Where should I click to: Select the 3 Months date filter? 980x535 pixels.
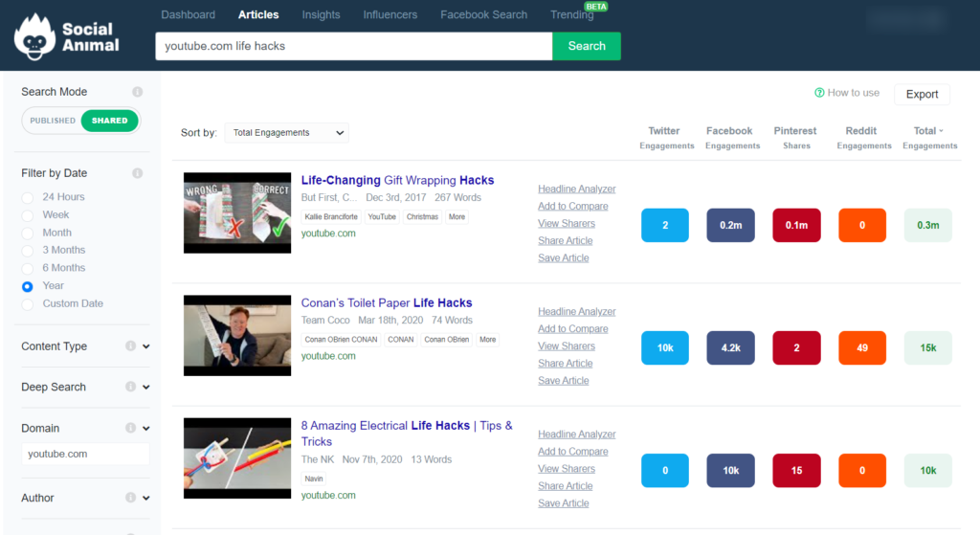28,251
